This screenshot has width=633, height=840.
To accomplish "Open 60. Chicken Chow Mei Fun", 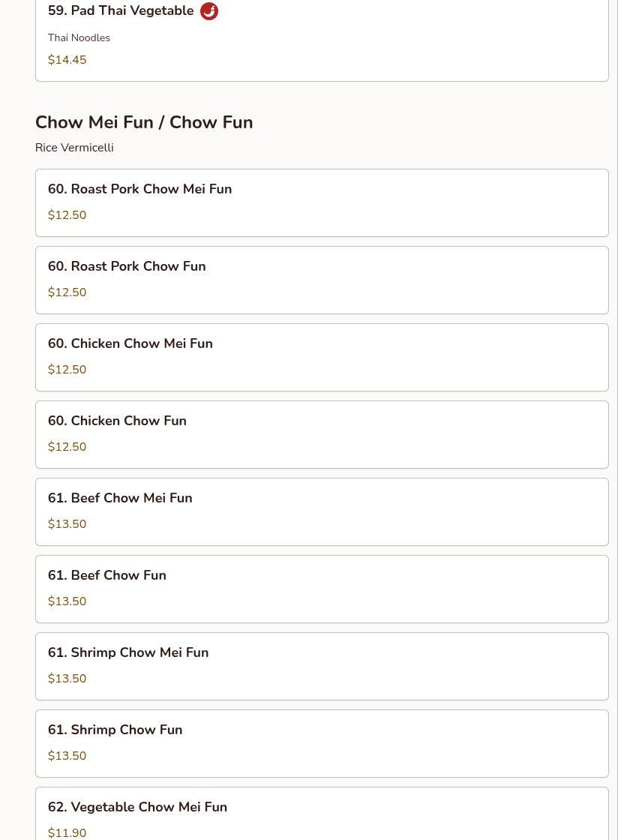I will point(322,357).
